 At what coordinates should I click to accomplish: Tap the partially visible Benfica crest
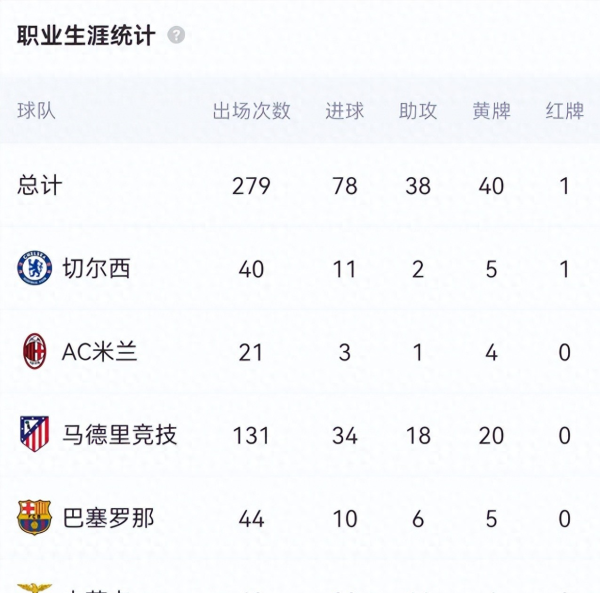tap(34, 588)
